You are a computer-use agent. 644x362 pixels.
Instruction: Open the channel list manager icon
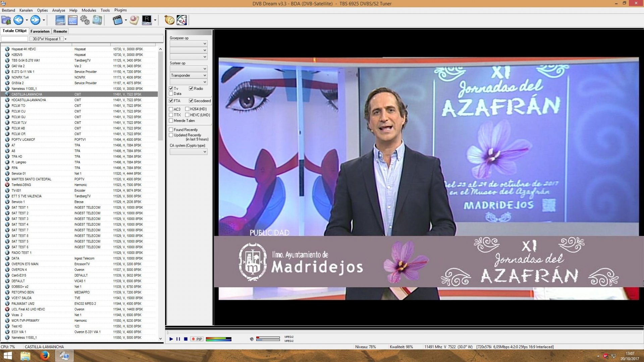[6, 20]
